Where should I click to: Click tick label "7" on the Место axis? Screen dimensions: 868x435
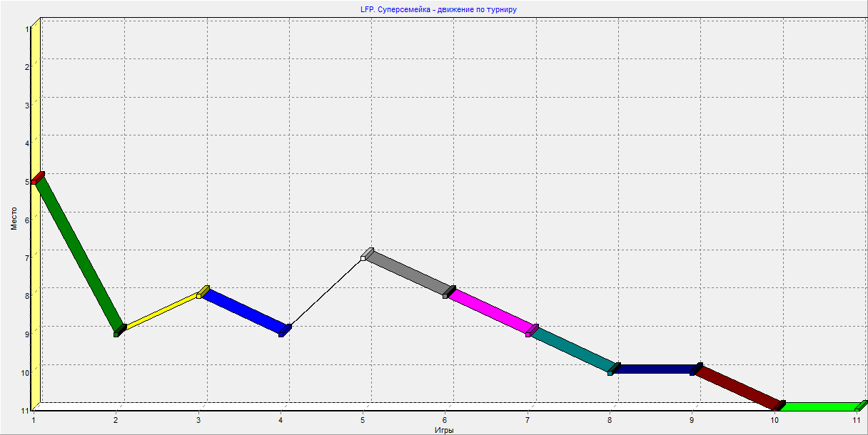(26, 257)
